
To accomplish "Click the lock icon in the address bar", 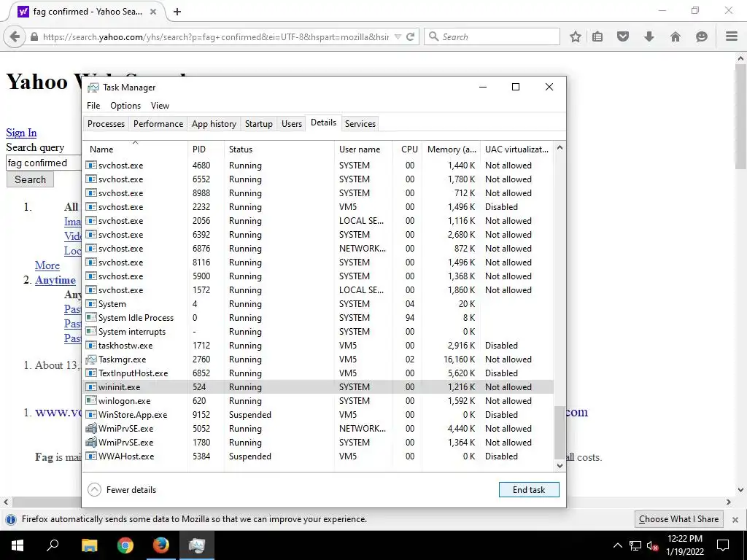I will (x=34, y=36).
